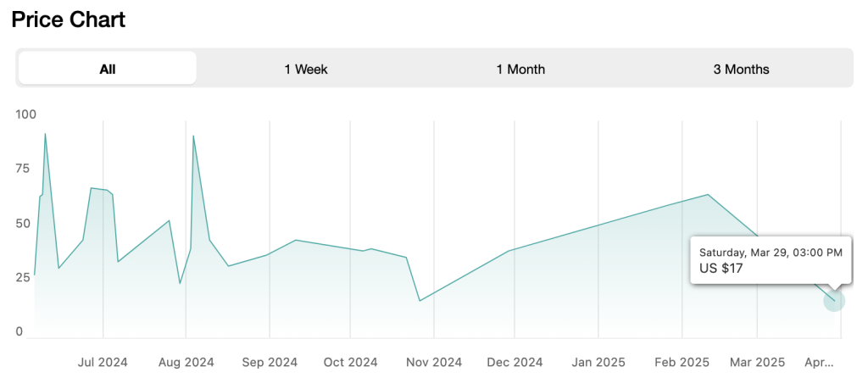Image resolution: width=868 pixels, height=389 pixels.
Task: Open the 3 Months tab
Action: tap(741, 69)
